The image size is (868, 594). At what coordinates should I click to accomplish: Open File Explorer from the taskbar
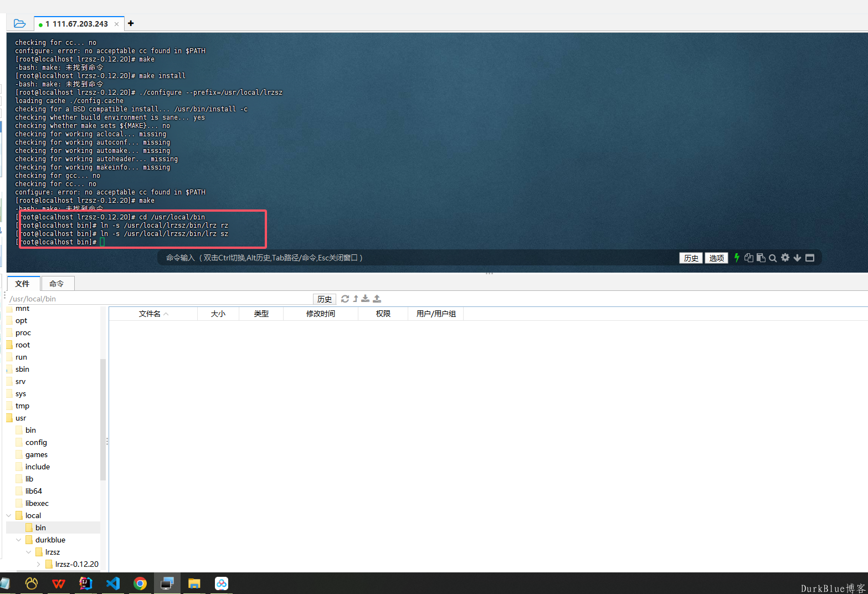tap(194, 583)
